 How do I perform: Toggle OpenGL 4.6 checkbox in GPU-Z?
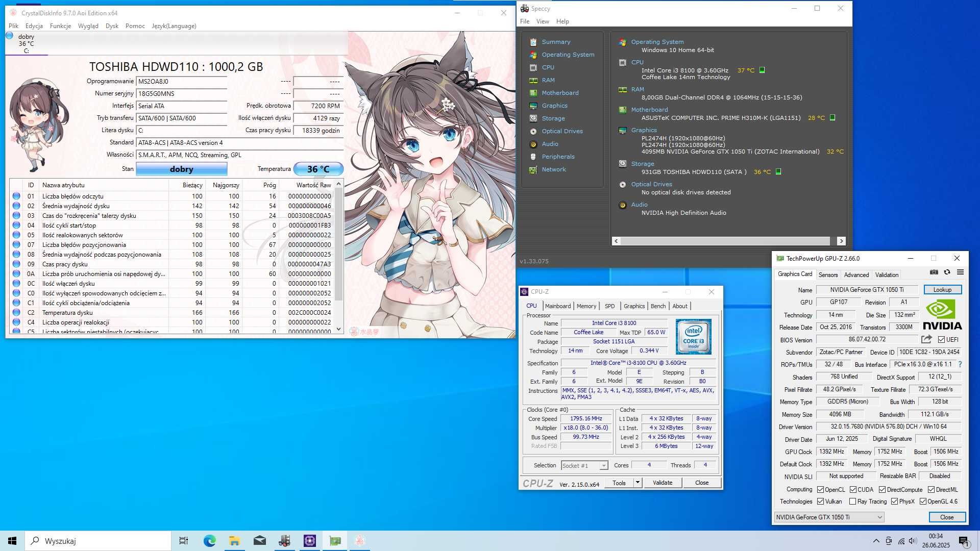[923, 502]
